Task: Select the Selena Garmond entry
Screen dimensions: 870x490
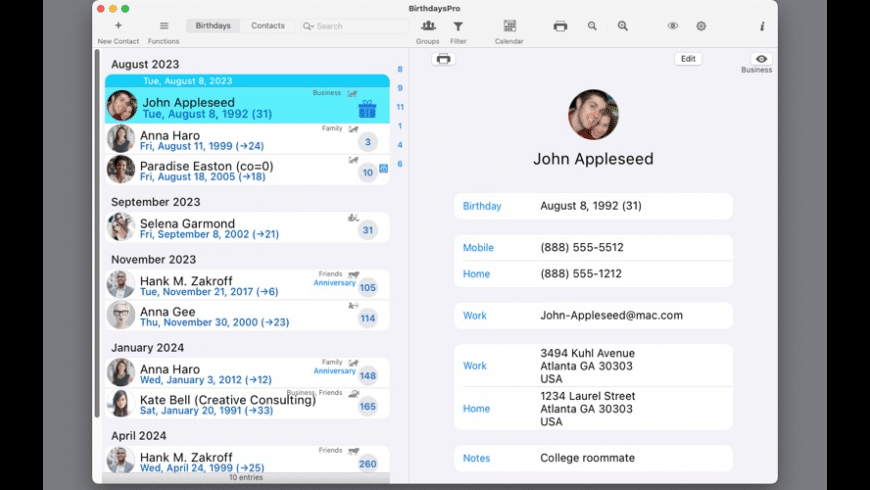Action: [x=247, y=227]
